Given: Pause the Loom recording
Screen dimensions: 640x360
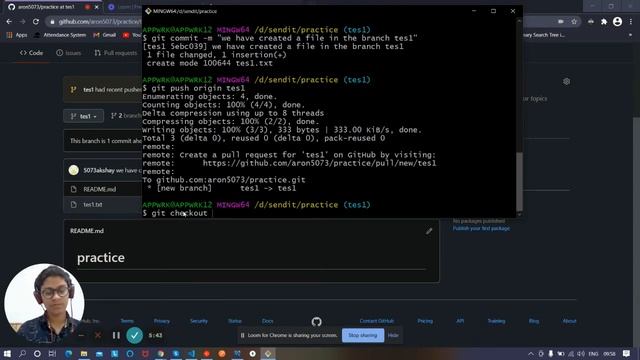Looking at the screenshot, I should (116, 336).
